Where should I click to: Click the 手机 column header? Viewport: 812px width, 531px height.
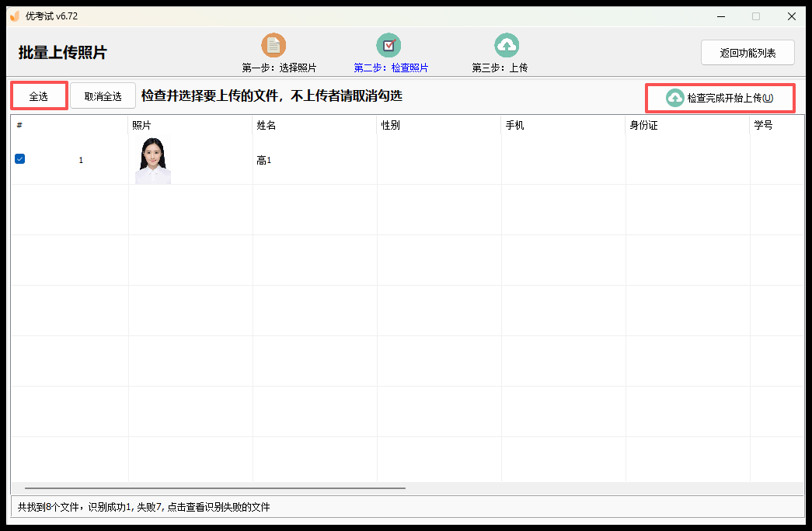point(563,125)
